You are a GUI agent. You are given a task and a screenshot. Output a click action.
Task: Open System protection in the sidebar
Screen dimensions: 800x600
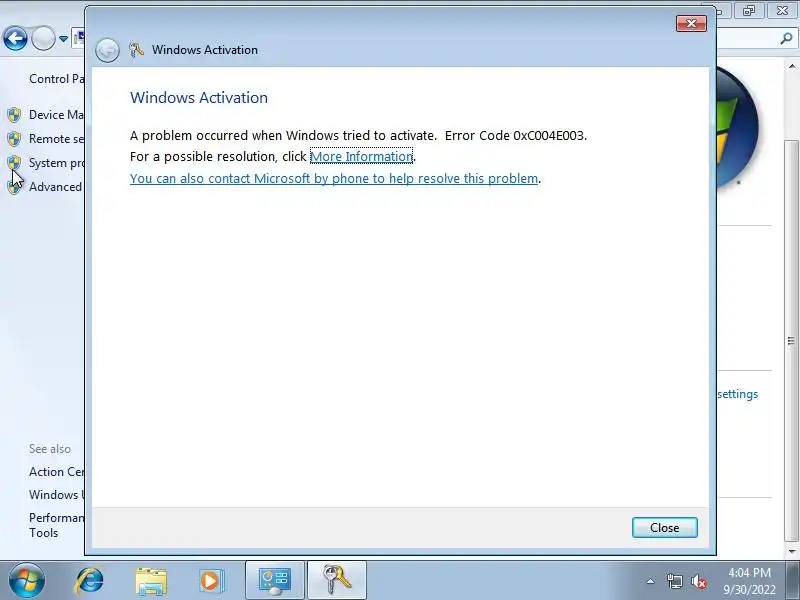56,163
